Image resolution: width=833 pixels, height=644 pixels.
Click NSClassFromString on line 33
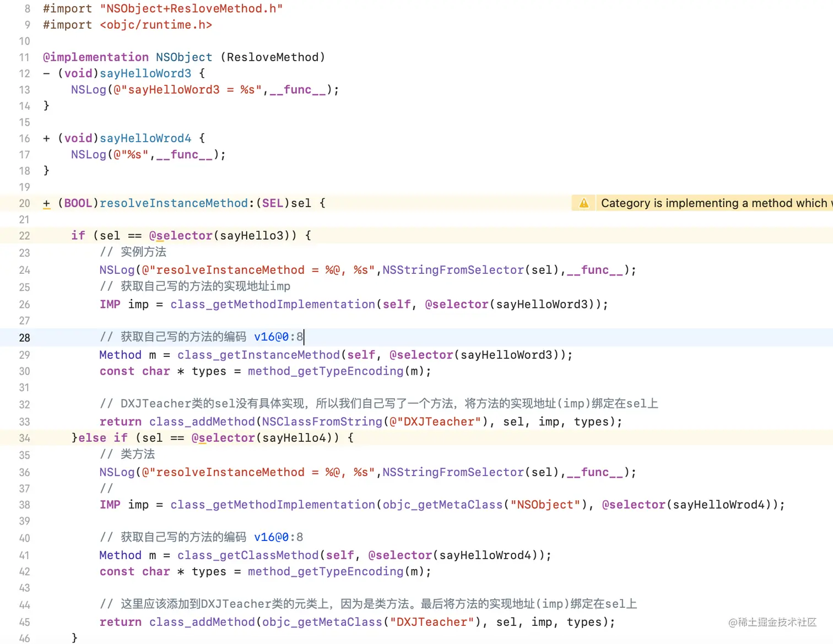coord(322,422)
